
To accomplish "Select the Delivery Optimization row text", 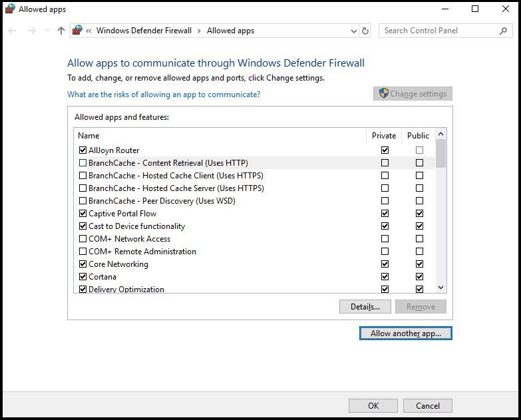I will (x=126, y=289).
